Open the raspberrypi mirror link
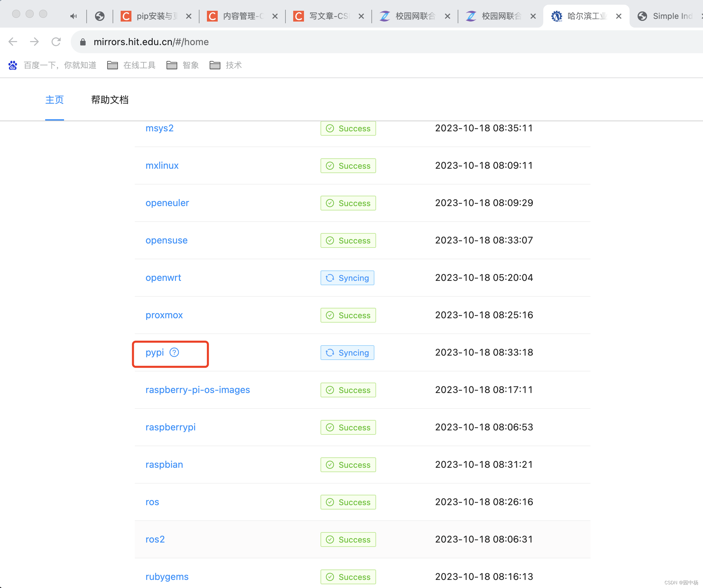703x588 pixels. point(171,427)
